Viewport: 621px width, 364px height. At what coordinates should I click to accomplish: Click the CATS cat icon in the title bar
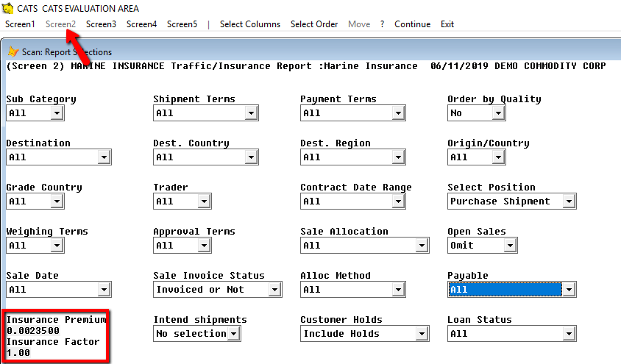(7, 8)
